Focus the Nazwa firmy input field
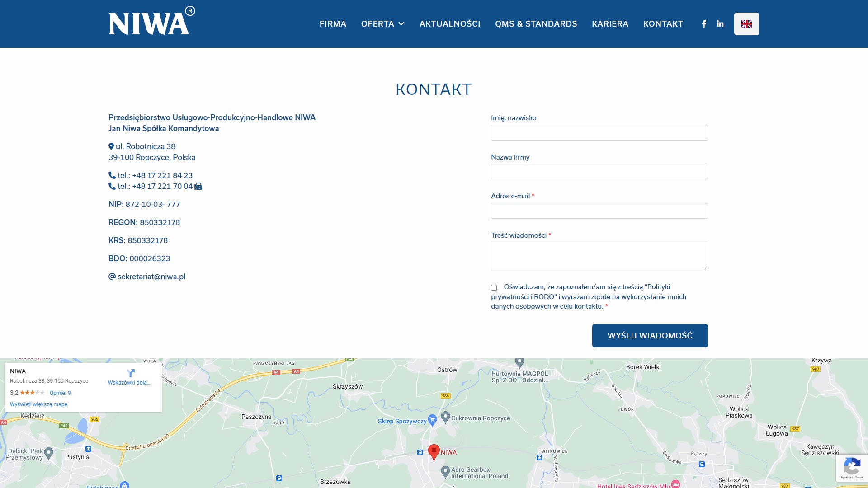Image resolution: width=868 pixels, height=488 pixels. (x=599, y=172)
